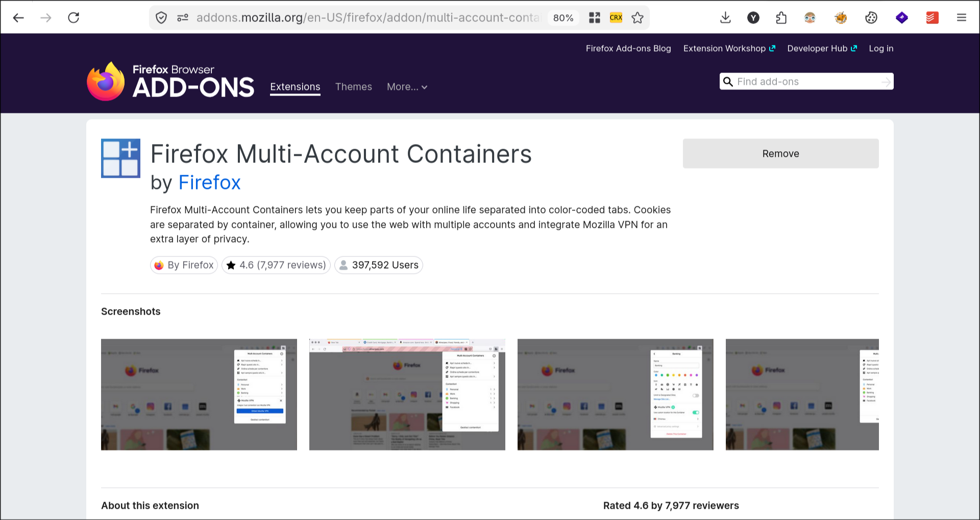Click About this extension heading

[x=150, y=506]
